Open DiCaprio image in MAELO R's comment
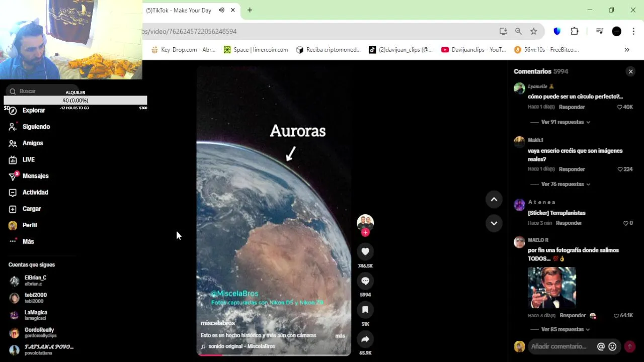644x362 pixels. [x=552, y=288]
